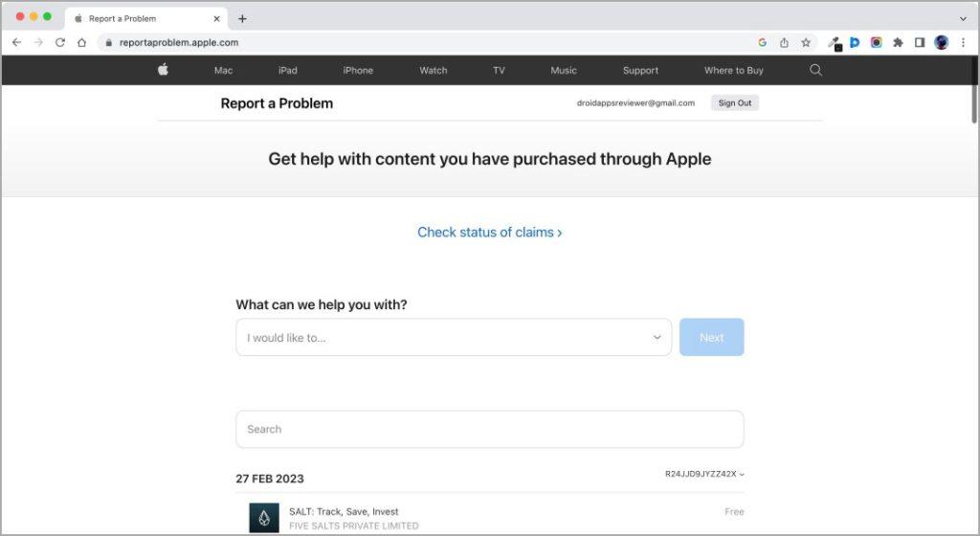Toggle the browser side panel icon
This screenshot has height=536, width=980.
coord(920,42)
